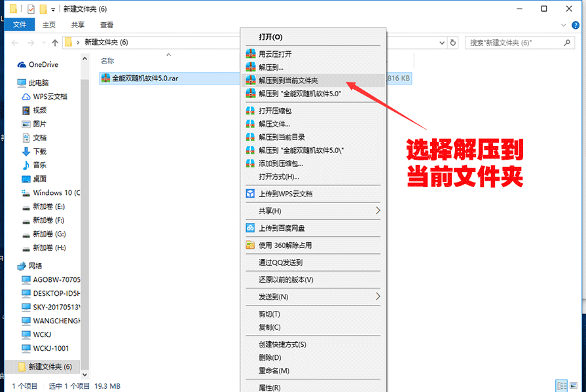The height and width of the screenshot is (392, 586).
Task: Click the blue 文件 menu button
Action: [20, 25]
